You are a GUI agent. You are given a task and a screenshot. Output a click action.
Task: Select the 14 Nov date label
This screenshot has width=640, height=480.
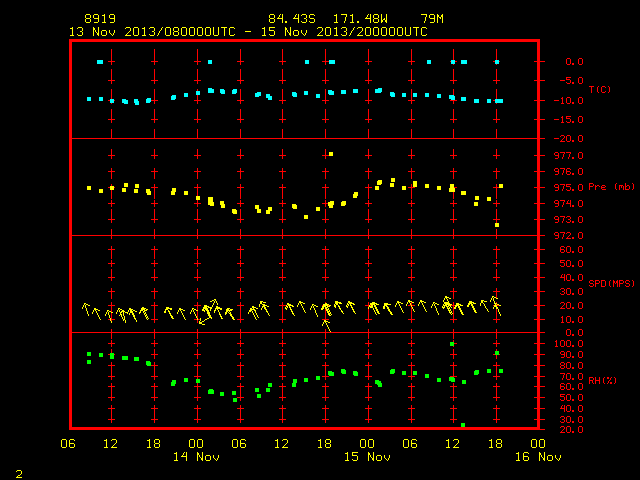pos(196,457)
